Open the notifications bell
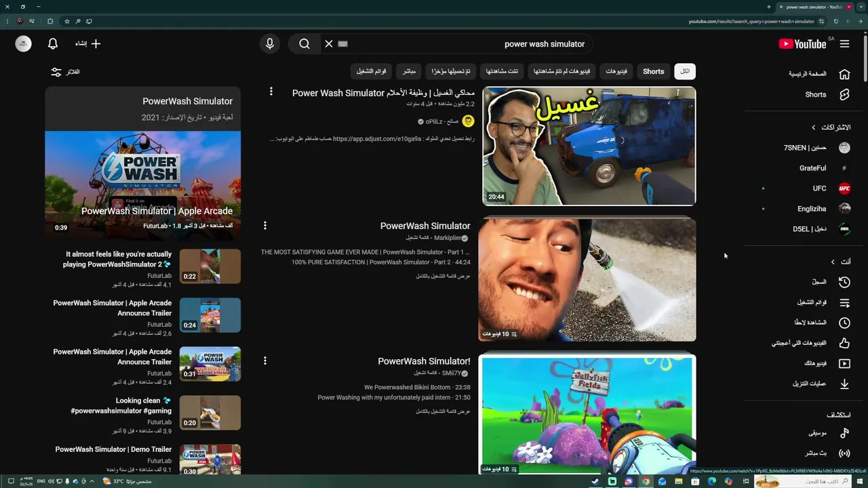868x488 pixels. pos(53,44)
